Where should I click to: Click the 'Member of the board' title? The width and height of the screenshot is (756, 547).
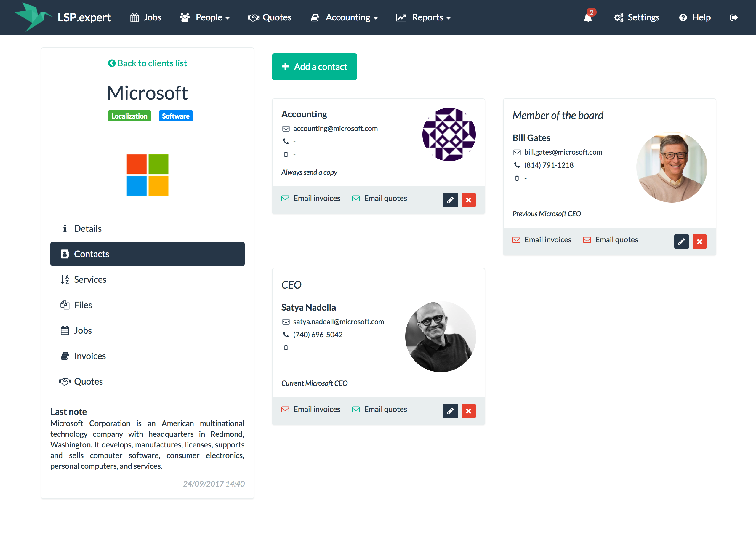tap(558, 115)
